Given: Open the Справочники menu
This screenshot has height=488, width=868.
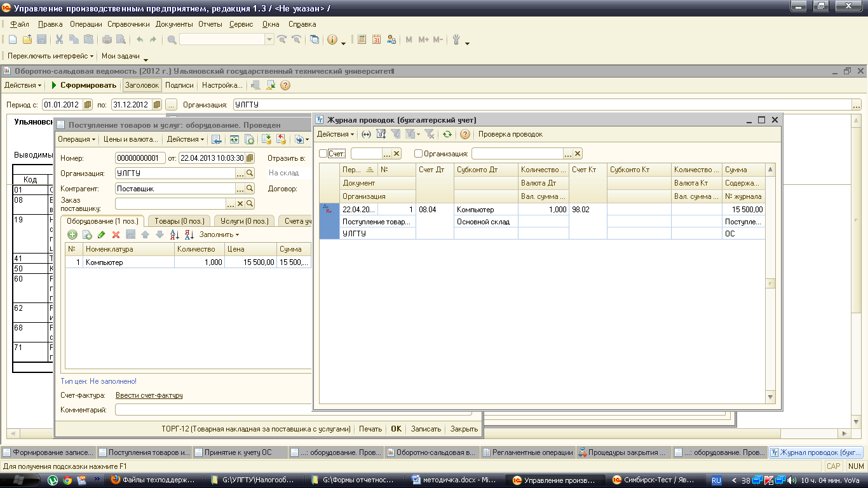Looking at the screenshot, I should pos(128,24).
